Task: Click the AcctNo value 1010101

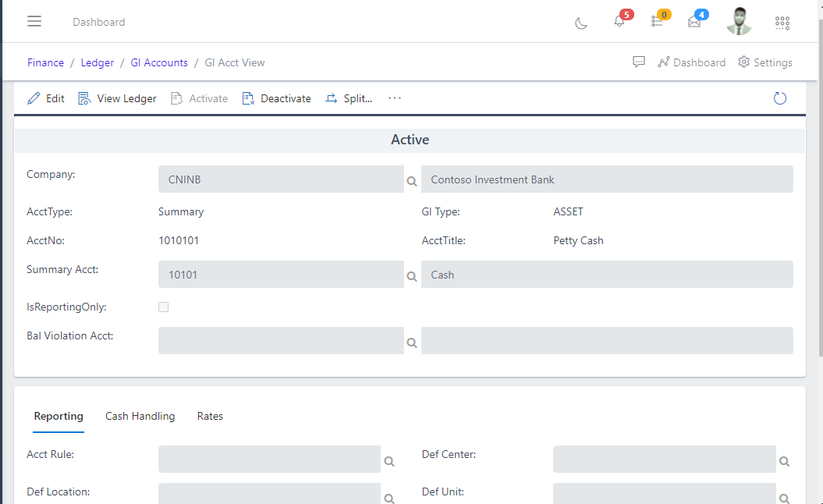Action: 179,240
